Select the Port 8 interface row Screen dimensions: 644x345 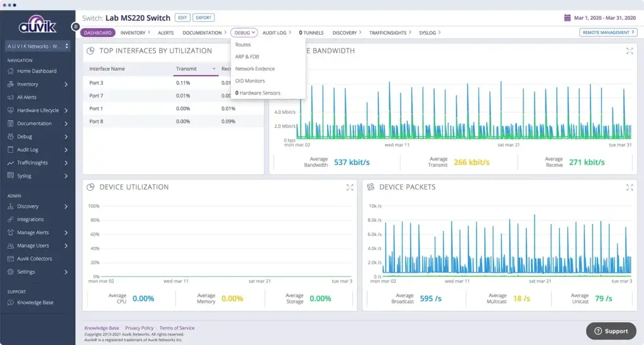pos(174,122)
